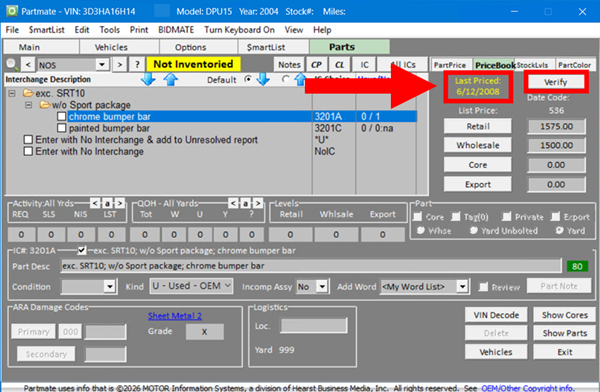Open the My Word List dropdown
Viewport: 600px width, 392px height.
(x=462, y=286)
